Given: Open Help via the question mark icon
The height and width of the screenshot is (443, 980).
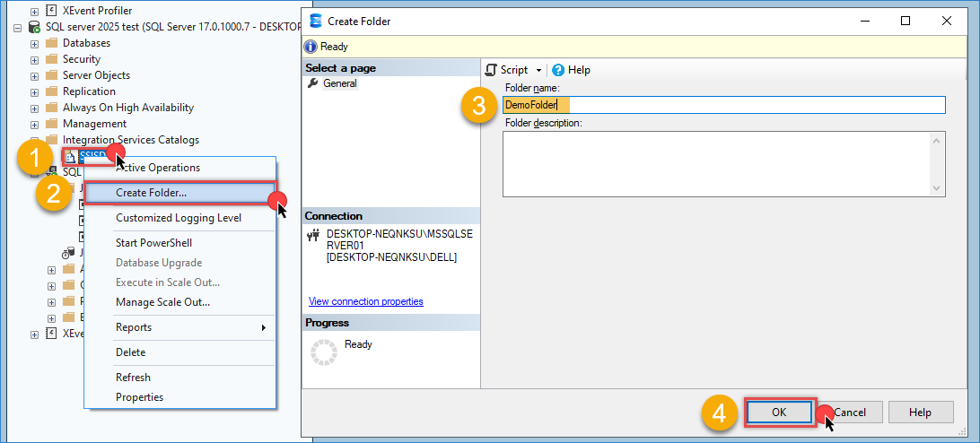Looking at the screenshot, I should [558, 70].
